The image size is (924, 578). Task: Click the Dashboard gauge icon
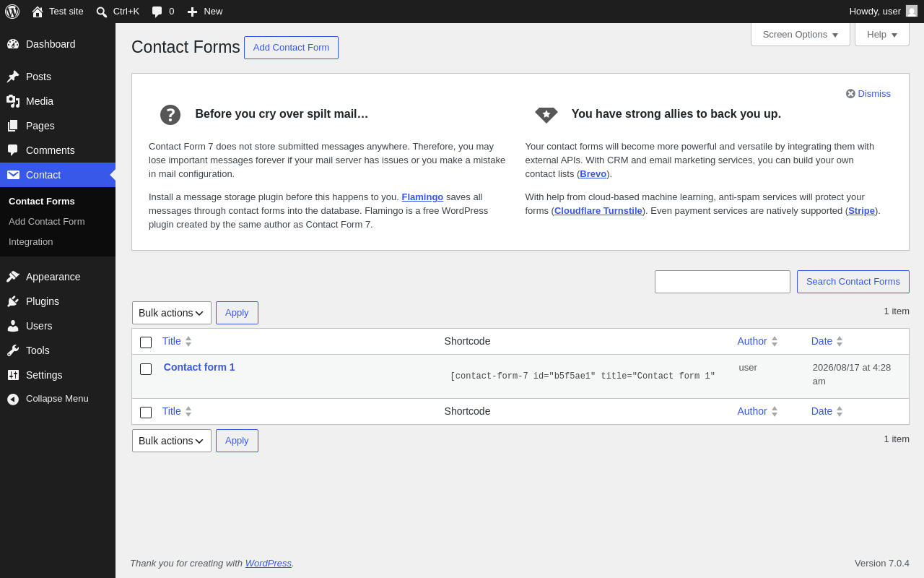(x=13, y=44)
